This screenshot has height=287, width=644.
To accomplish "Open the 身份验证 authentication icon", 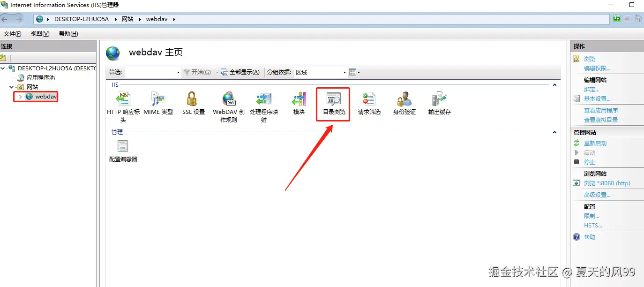I will tap(404, 104).
